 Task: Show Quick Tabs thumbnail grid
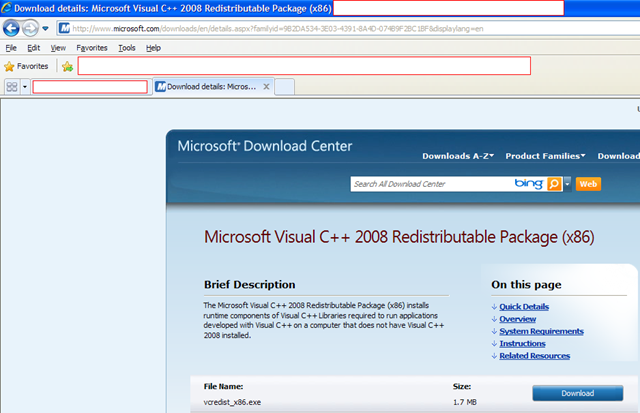(x=12, y=87)
